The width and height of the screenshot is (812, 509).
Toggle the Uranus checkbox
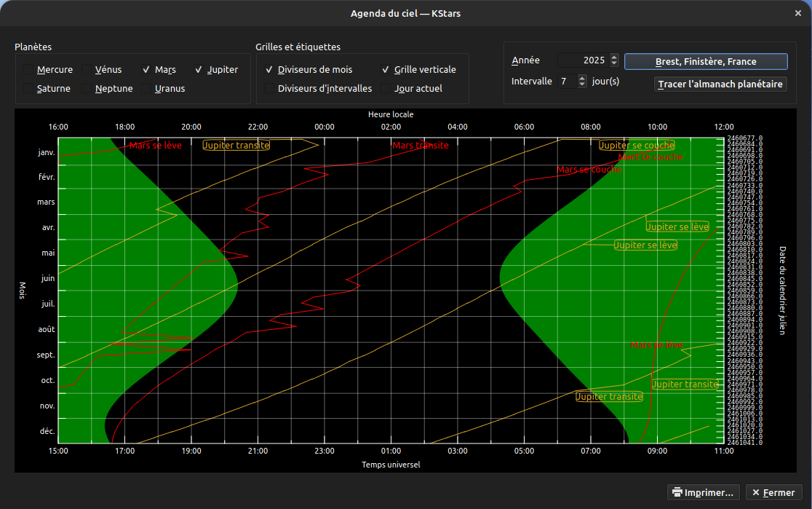[x=147, y=89]
